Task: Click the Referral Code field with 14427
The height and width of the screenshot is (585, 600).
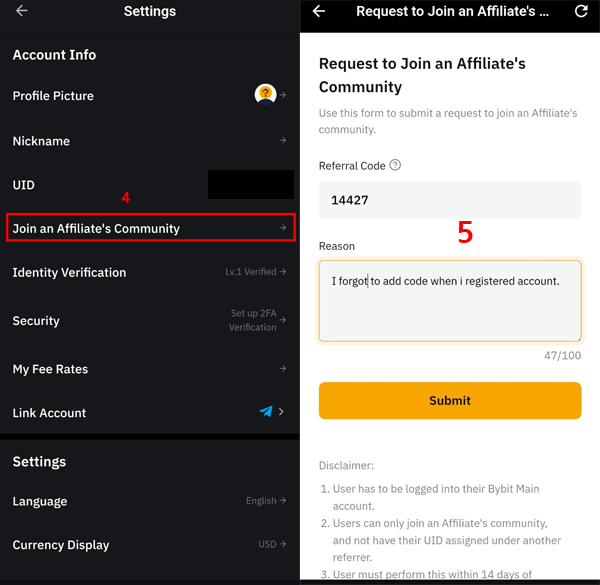Action: [450, 200]
